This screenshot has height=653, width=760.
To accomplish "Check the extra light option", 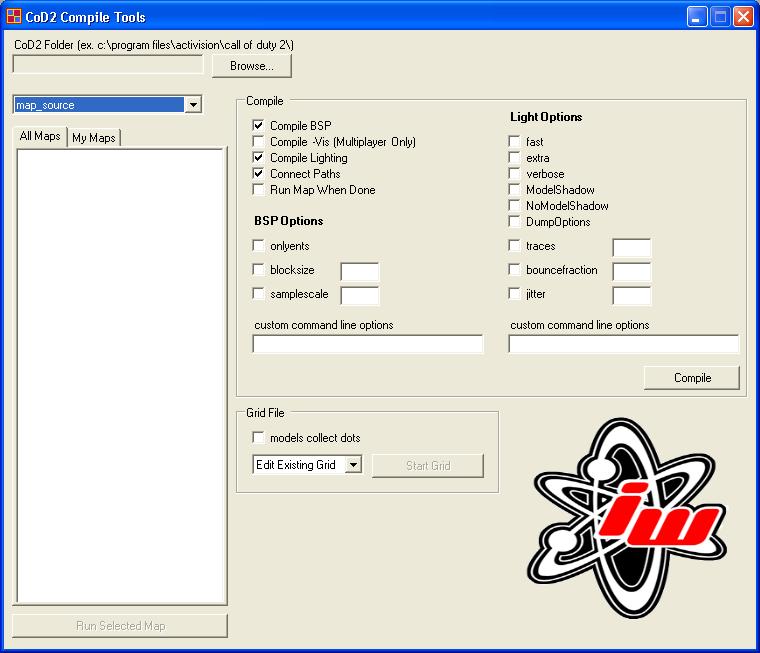I will [x=514, y=158].
